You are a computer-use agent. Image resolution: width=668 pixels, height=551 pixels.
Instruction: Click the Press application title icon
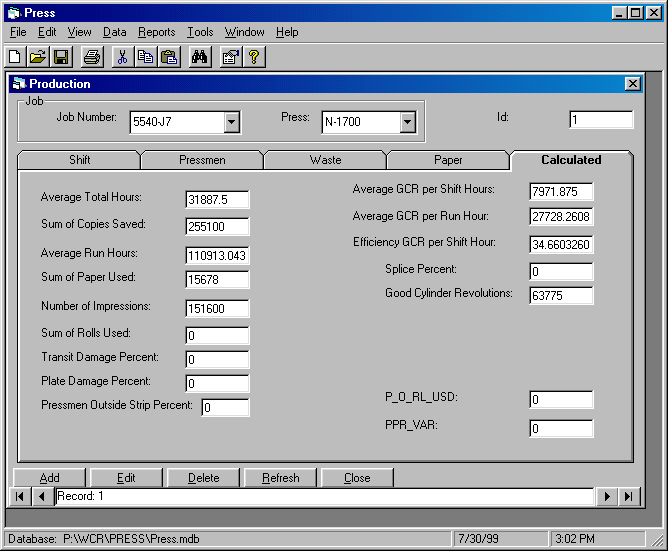(x=14, y=13)
